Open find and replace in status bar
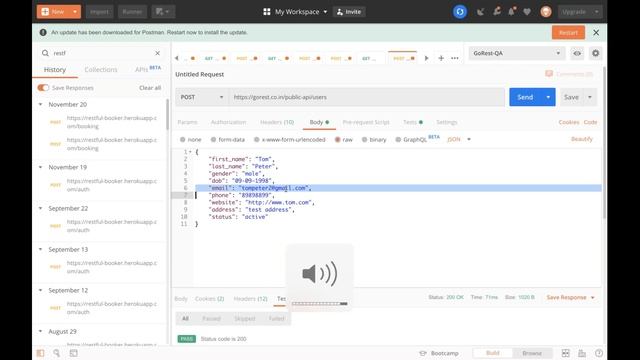 click(57, 353)
